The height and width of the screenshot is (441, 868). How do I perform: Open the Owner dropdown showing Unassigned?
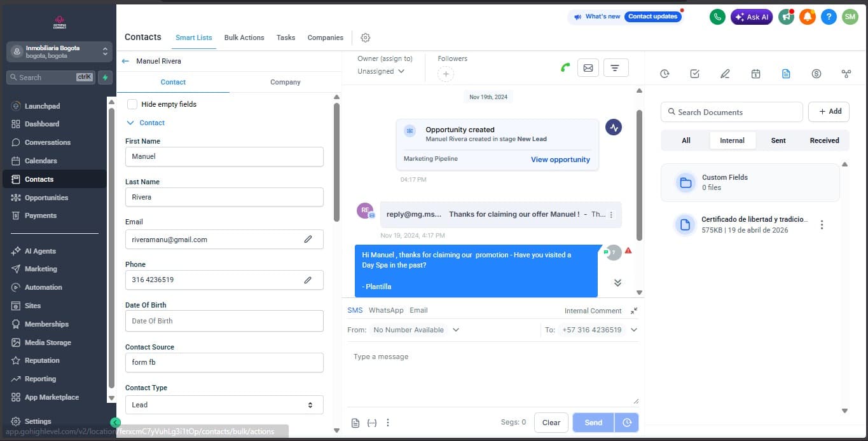[380, 71]
